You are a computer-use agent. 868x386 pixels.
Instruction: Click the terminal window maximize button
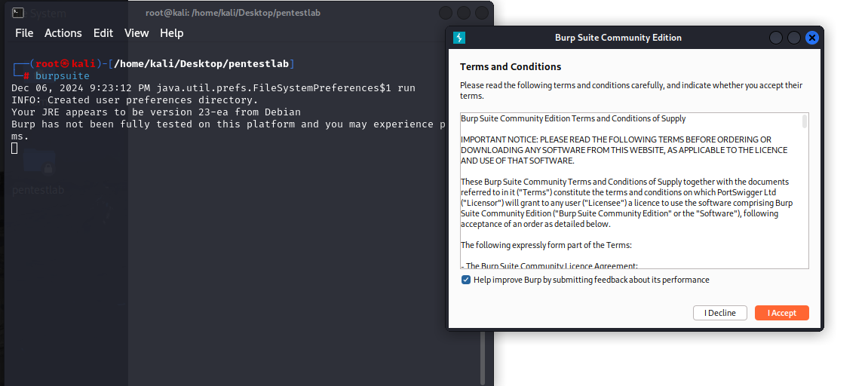click(x=464, y=13)
